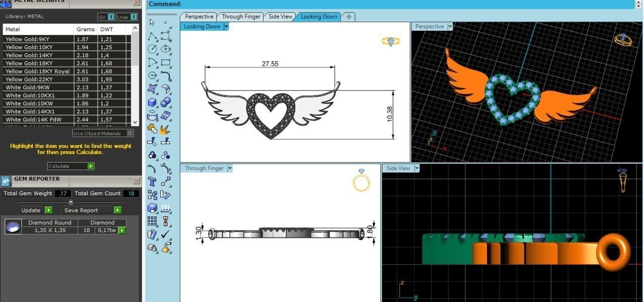644x302 pixels.
Task: Select the Yellow Gold:18KY Royal row
Action: point(66,71)
